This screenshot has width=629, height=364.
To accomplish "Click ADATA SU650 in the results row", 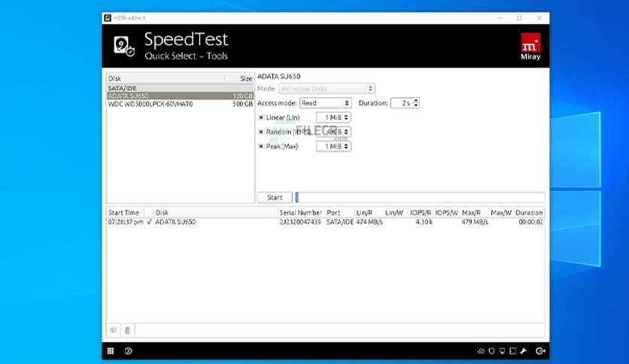I will click(175, 222).
